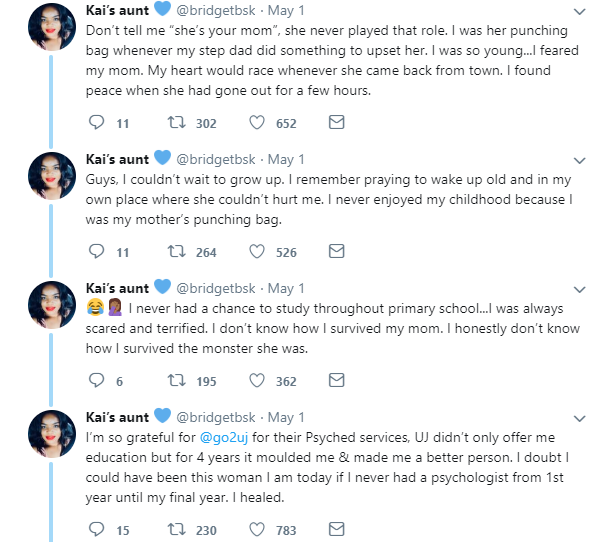Viewport: 602px width, 542px height.
Task: Open the first tweet's chevron menu
Action: pyautogui.click(x=579, y=12)
